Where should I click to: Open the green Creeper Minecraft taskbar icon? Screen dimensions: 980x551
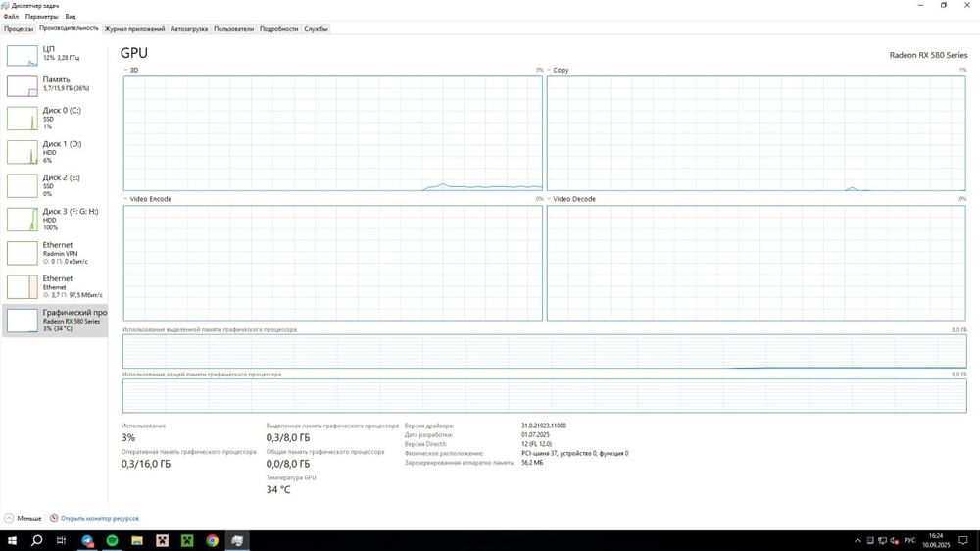coord(187,540)
